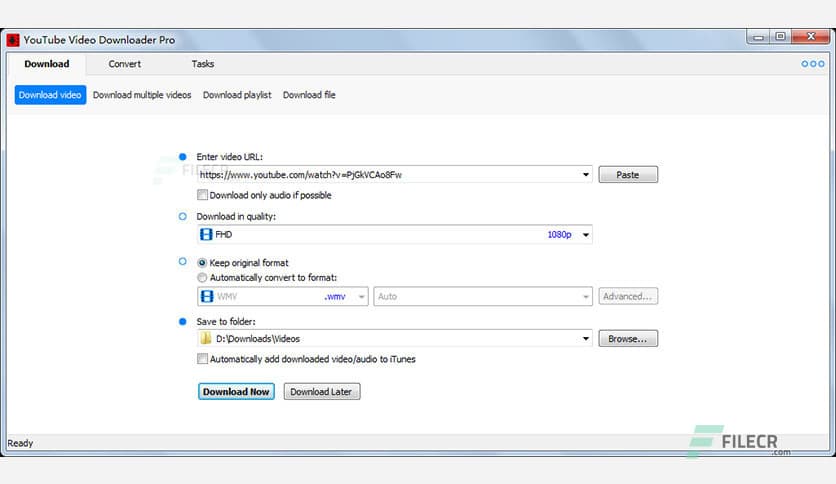The image size is (836, 484).
Task: Open the Download playlist section
Action: [237, 95]
